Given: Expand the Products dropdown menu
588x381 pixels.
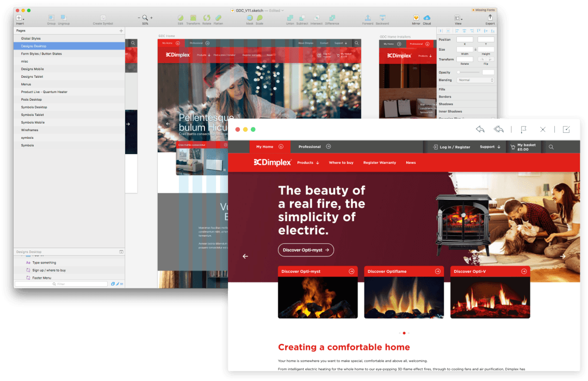Looking at the screenshot, I should pyautogui.click(x=308, y=163).
